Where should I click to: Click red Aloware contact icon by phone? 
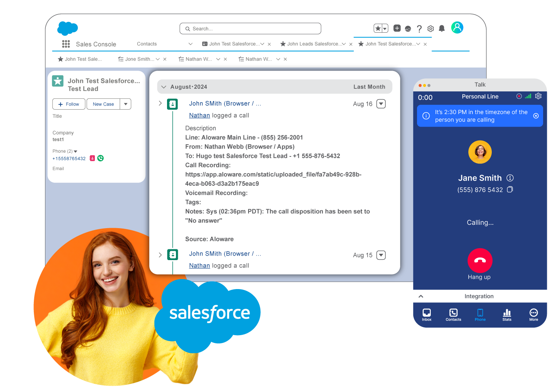[93, 158]
